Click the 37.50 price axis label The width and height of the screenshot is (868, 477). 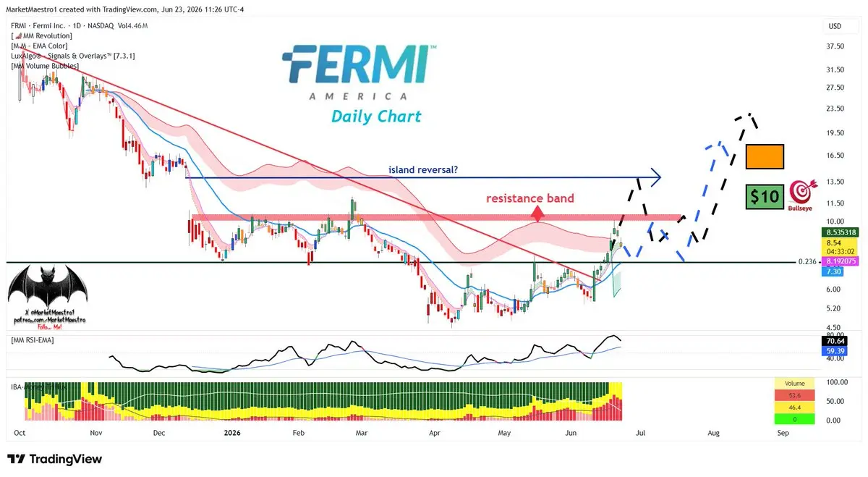coord(835,46)
